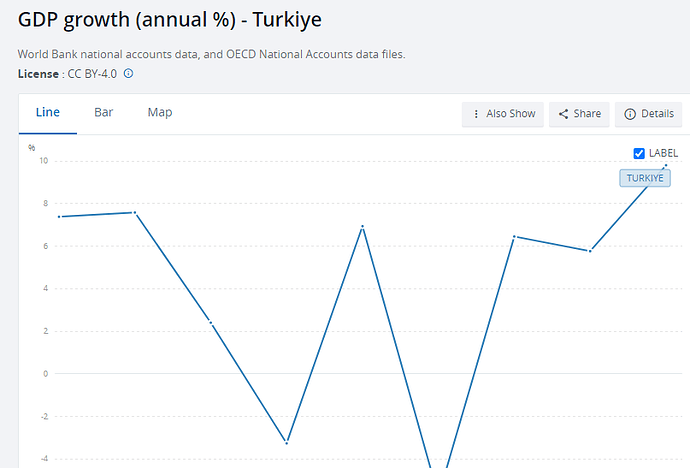Switch to the Bar chart tab
The image size is (690, 468).
(103, 113)
